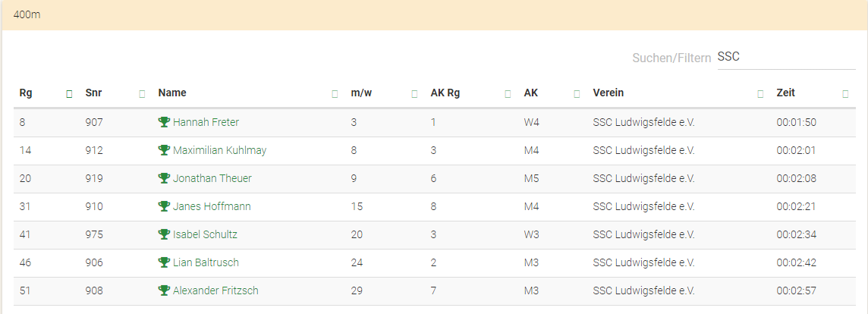868x314 pixels.
Task: Click the trophy icon beside Alexander Fritzsch
Action: pos(164,290)
